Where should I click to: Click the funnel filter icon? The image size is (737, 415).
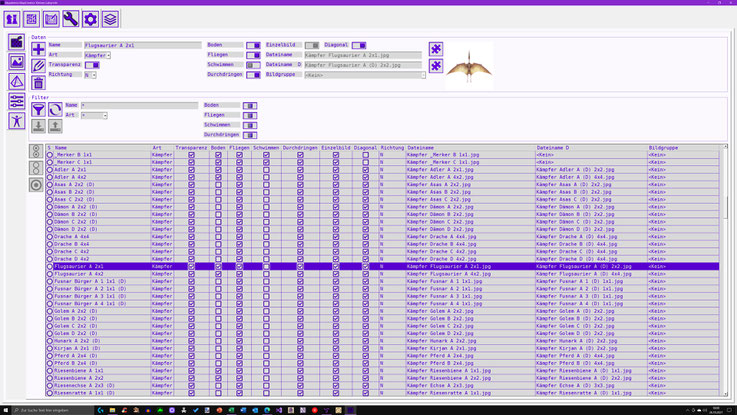[x=38, y=109]
